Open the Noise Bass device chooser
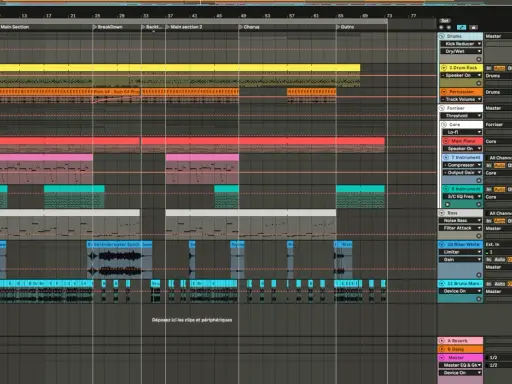This screenshot has height=384, width=512. [x=461, y=220]
